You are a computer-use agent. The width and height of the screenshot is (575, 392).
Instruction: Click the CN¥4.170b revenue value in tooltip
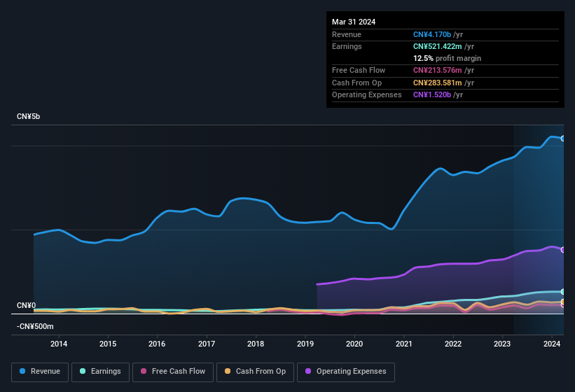(434, 34)
